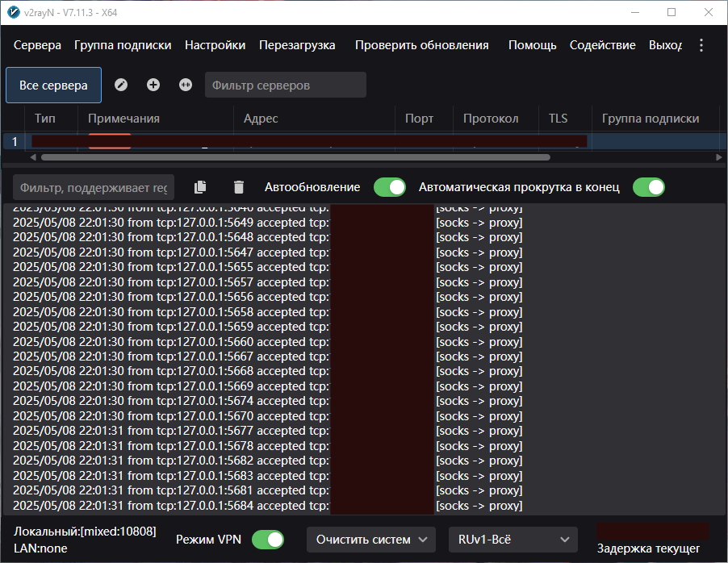Screen dimensions: 728x563
Task: Click the plus add subscription icon
Action: [153, 85]
